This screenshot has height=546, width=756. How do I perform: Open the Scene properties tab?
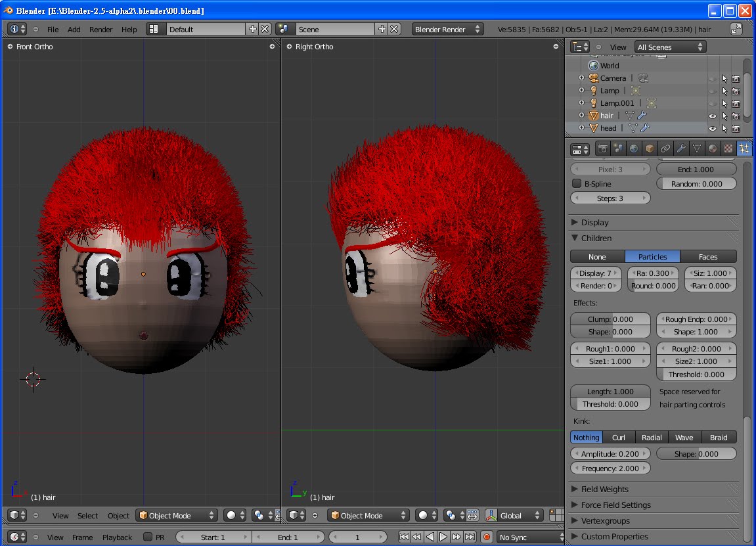tap(618, 149)
